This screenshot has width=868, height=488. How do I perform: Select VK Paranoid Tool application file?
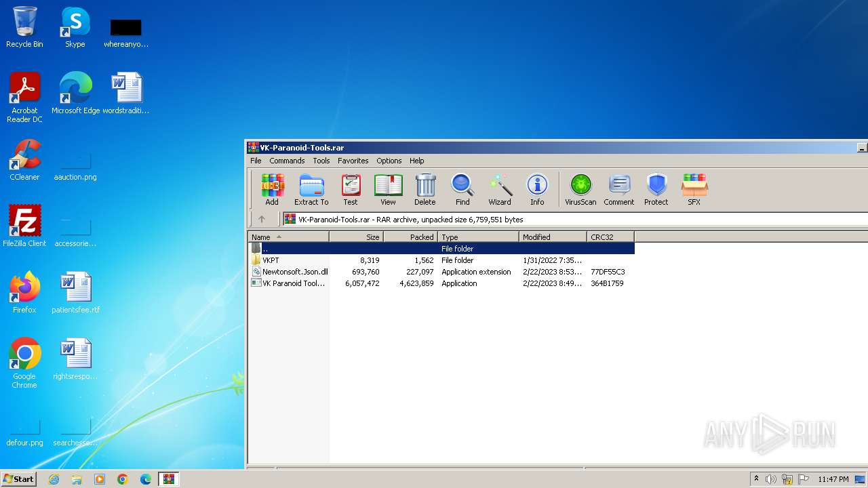[441, 283]
